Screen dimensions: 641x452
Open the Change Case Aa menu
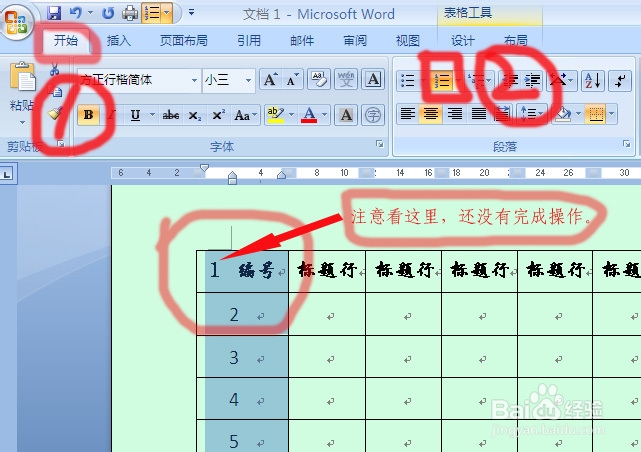tap(245, 115)
